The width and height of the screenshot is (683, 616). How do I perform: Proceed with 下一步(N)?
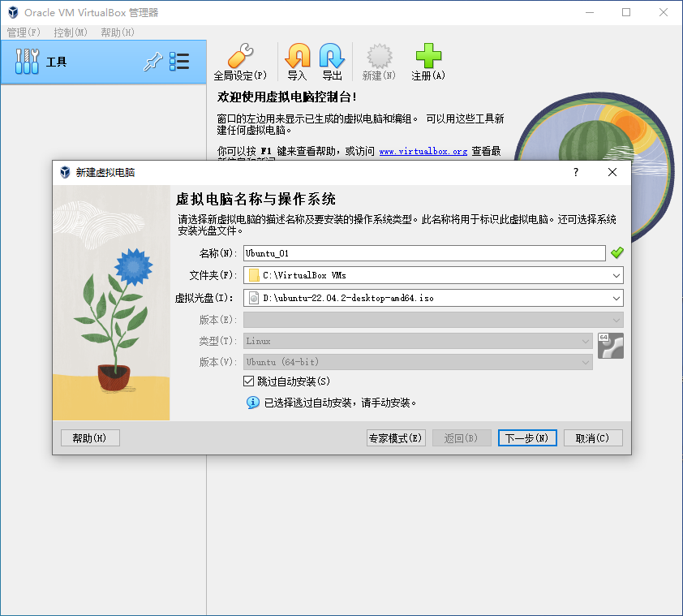pos(527,438)
